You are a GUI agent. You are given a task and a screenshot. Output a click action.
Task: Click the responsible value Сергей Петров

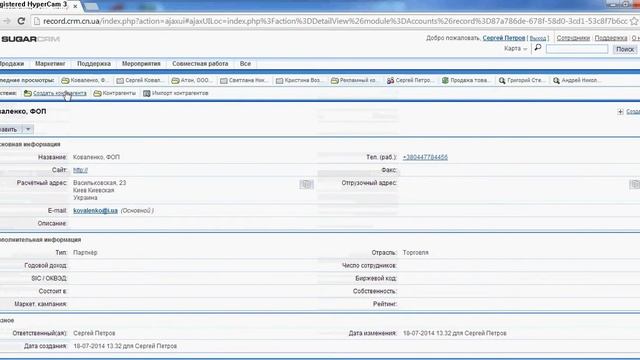tap(94, 333)
